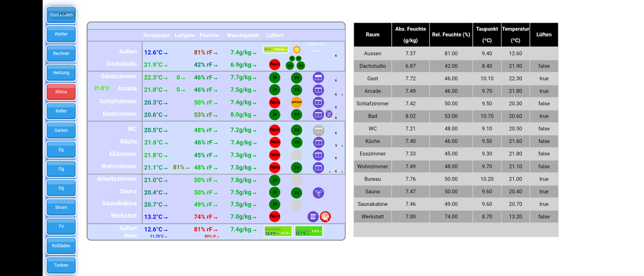Select the red Klima sidebar button
The width and height of the screenshot is (644, 276).
point(61,92)
